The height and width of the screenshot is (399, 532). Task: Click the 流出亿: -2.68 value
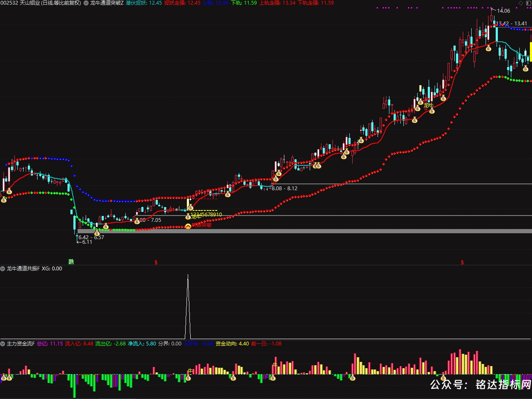tap(111, 344)
